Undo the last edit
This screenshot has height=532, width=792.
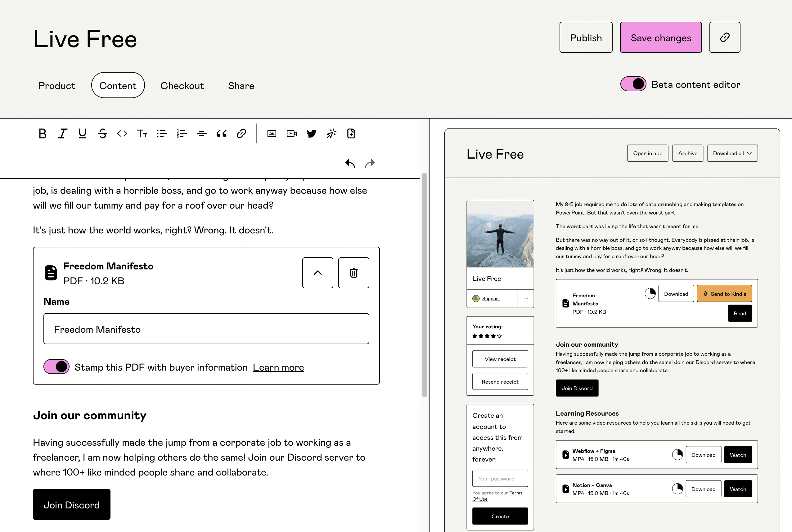(350, 164)
